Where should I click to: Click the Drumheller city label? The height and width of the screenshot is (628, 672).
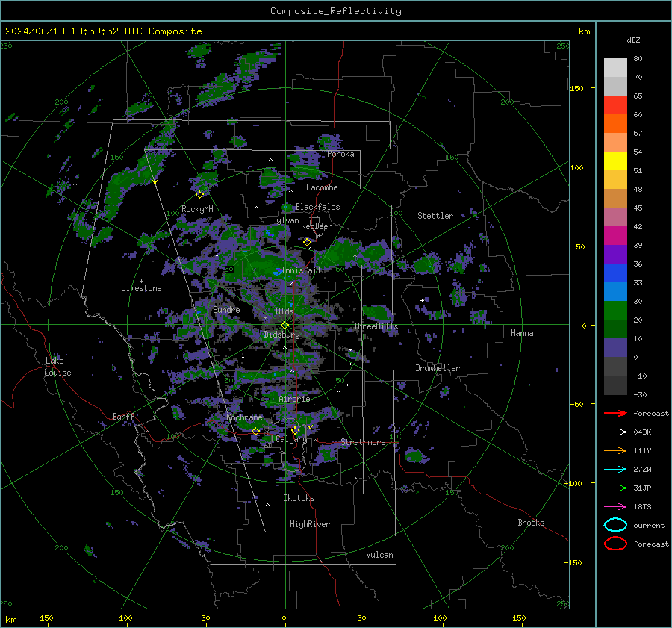click(x=438, y=368)
